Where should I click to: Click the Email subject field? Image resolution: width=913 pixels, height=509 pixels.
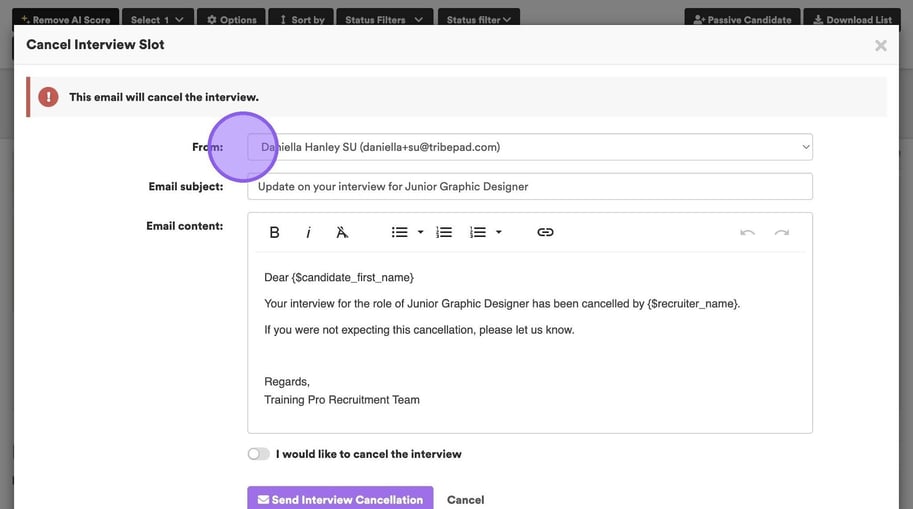point(530,186)
